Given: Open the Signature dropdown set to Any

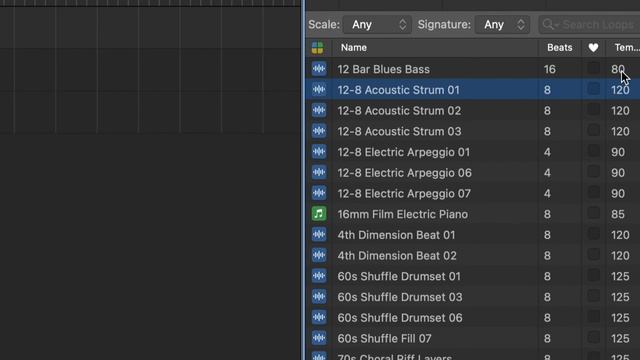Looking at the screenshot, I should [x=502, y=24].
